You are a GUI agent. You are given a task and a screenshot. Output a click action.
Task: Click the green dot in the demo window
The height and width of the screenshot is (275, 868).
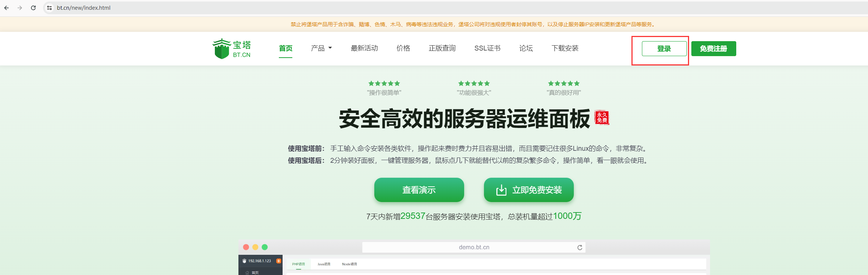point(265,247)
